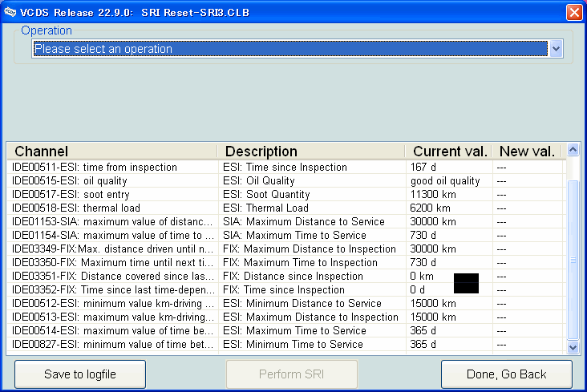Click current value '0 d'
This screenshot has width=587, height=392.
click(418, 289)
